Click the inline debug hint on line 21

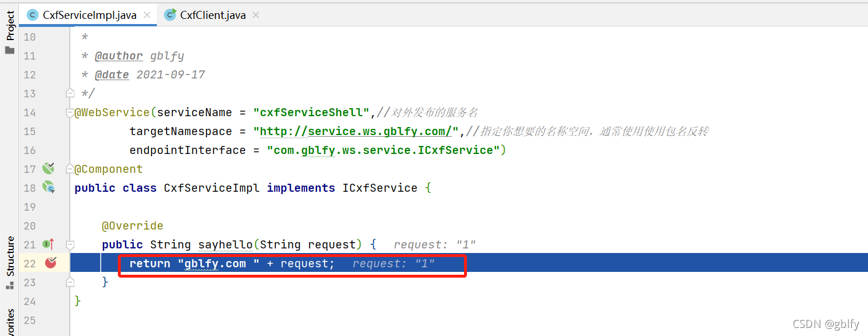(x=435, y=244)
